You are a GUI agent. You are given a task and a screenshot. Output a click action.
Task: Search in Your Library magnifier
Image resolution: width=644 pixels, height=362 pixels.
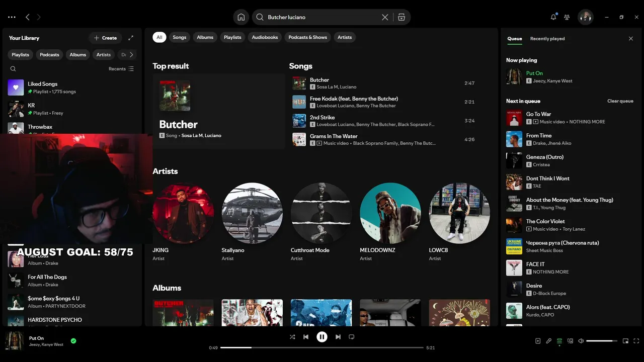coord(13,69)
